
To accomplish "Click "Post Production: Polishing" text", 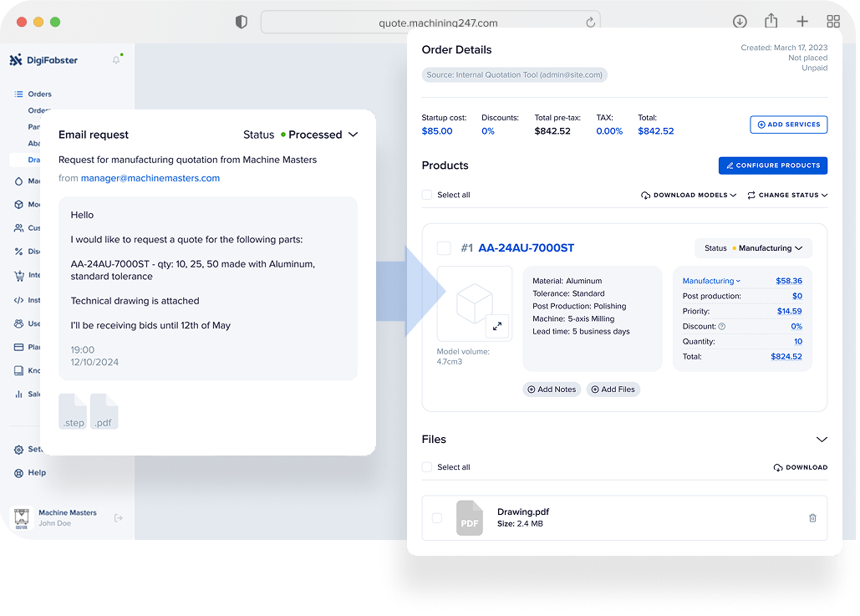I will [579, 306].
